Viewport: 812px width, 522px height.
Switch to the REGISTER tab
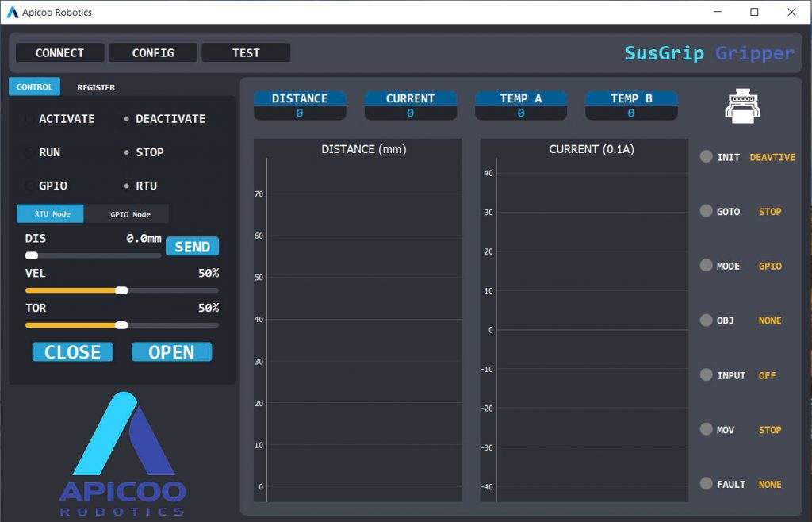point(96,87)
